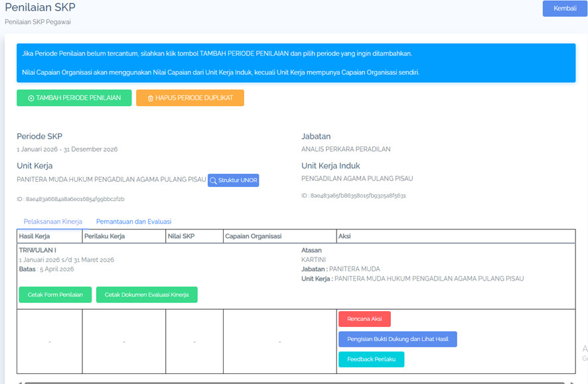Click Cetak Form Penilaian
The height and width of the screenshot is (384, 588).
point(55,294)
